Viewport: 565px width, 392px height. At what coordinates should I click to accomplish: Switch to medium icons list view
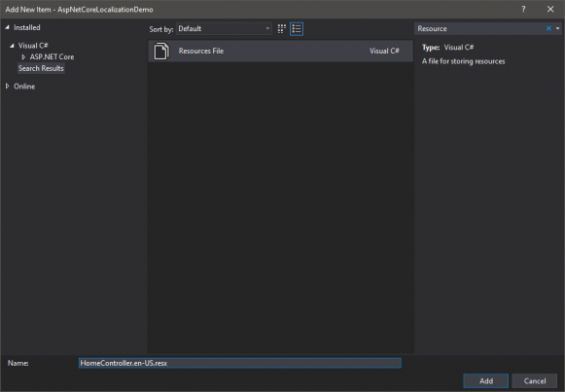(297, 29)
